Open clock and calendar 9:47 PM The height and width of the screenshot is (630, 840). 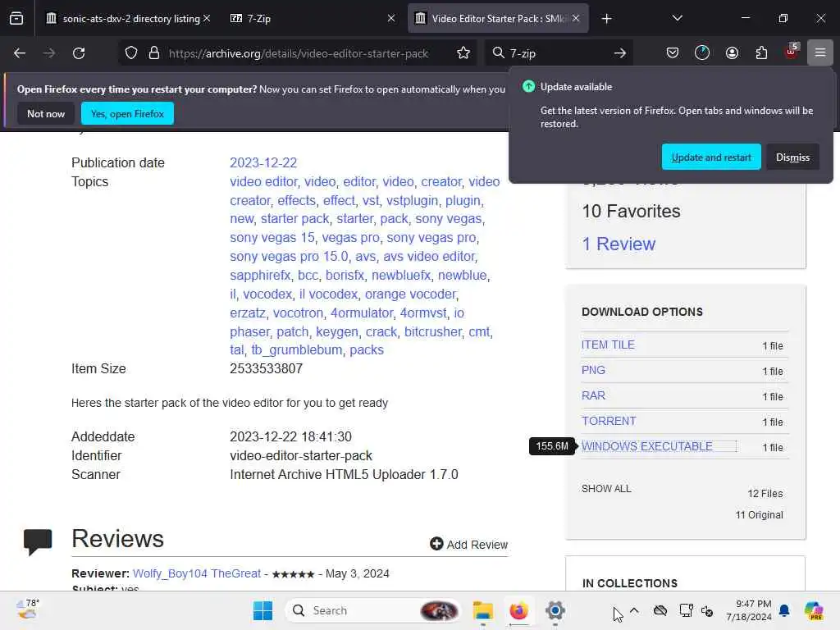pyautogui.click(x=748, y=610)
